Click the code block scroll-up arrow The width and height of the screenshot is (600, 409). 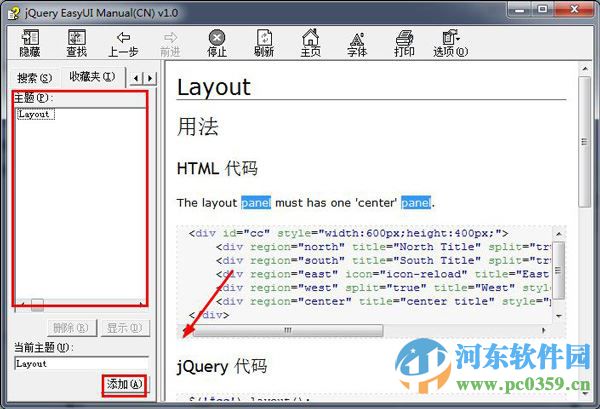click(559, 233)
